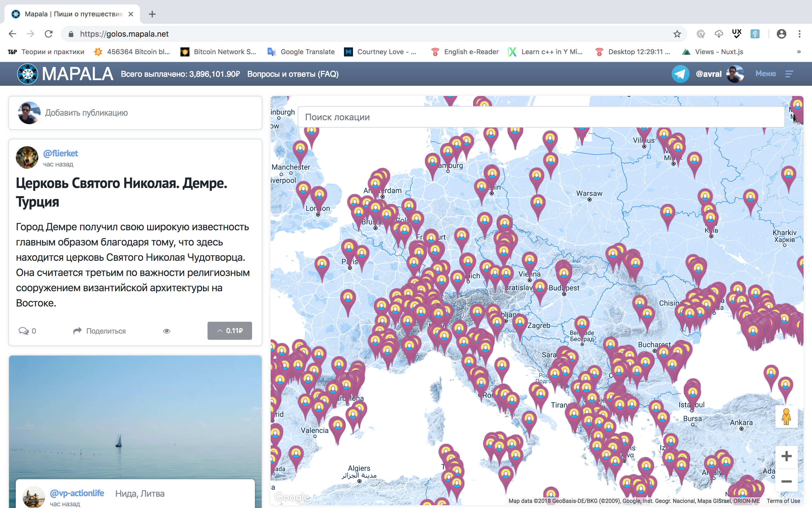Close the Mapala browser tab

131,14
